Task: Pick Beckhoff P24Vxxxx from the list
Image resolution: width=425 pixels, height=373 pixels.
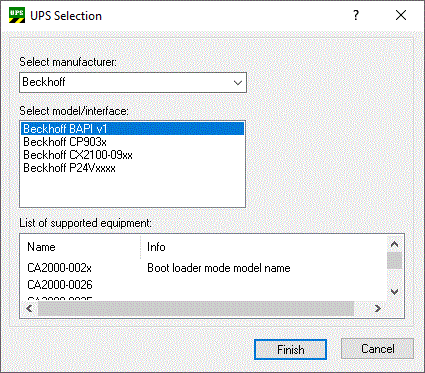Action: pos(69,168)
